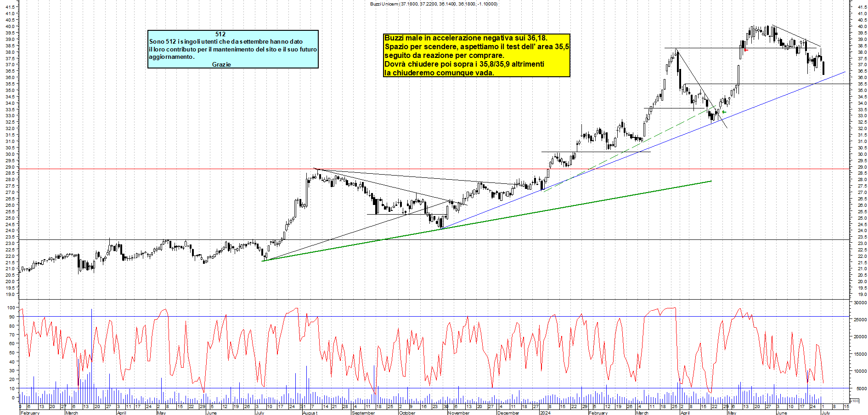Screen dimensions: 868x415
Task: Click the '10000' volume axis label
Action: (860, 371)
